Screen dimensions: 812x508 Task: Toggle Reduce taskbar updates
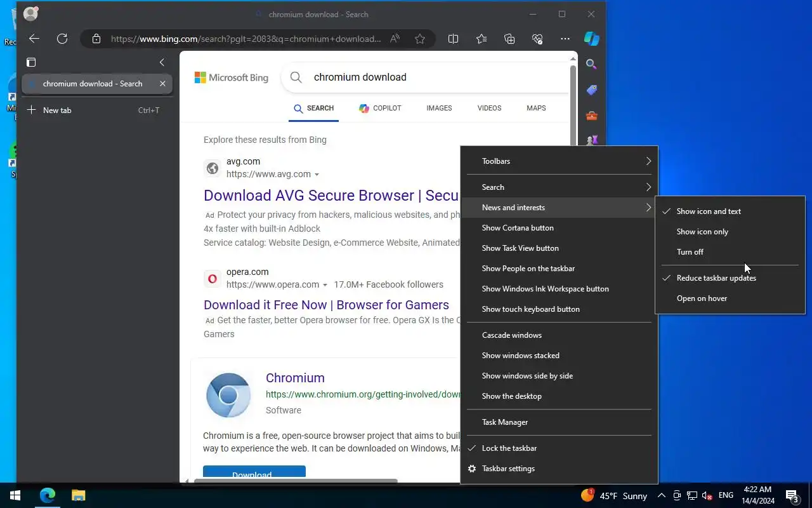pos(730,278)
